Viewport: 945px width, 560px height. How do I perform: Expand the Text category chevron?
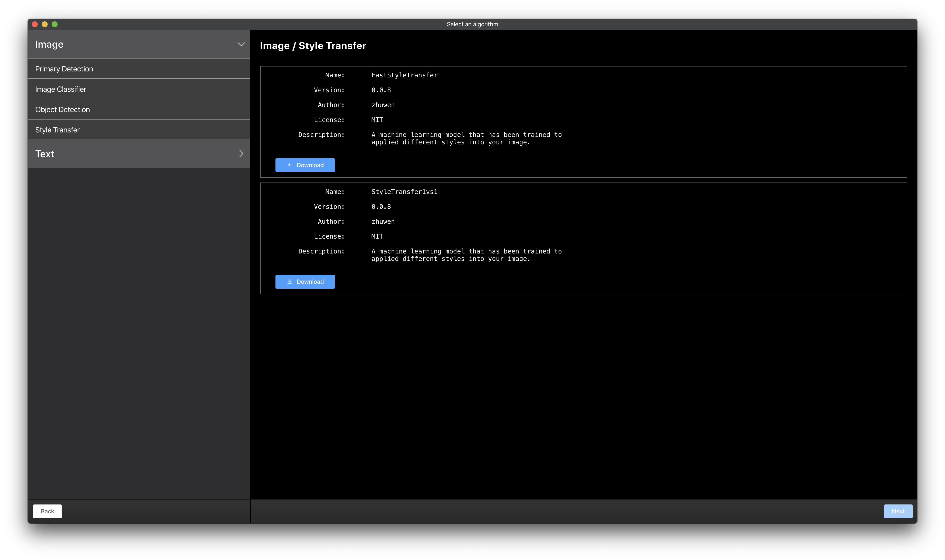(x=241, y=154)
